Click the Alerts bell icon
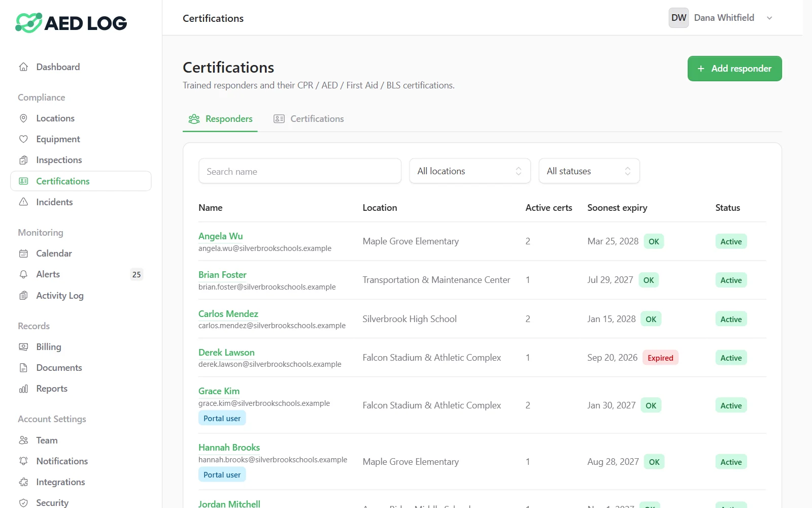 [x=23, y=274]
